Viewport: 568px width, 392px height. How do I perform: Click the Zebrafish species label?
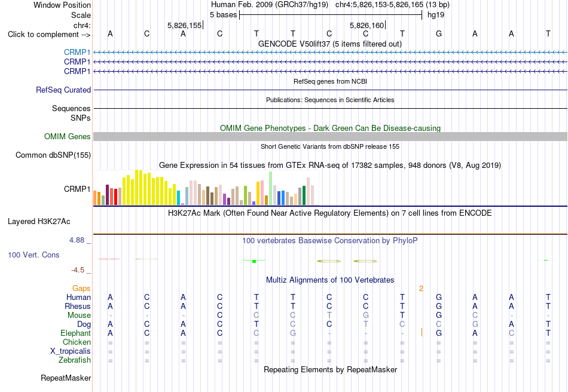[75, 360]
